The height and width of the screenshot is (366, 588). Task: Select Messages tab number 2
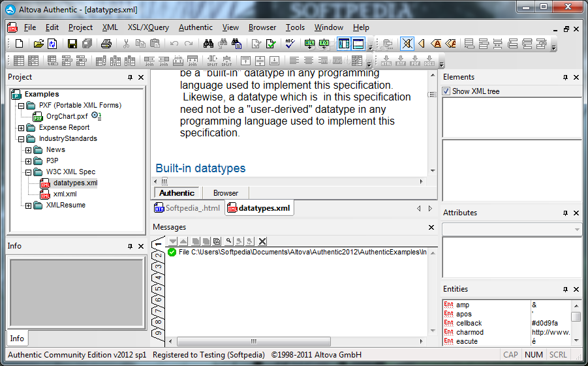[x=158, y=256]
